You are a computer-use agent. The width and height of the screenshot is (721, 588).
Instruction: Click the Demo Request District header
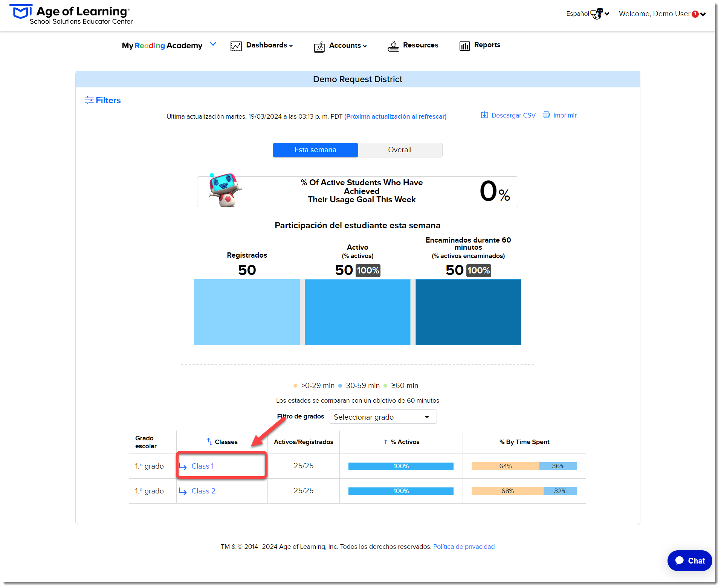click(x=357, y=79)
